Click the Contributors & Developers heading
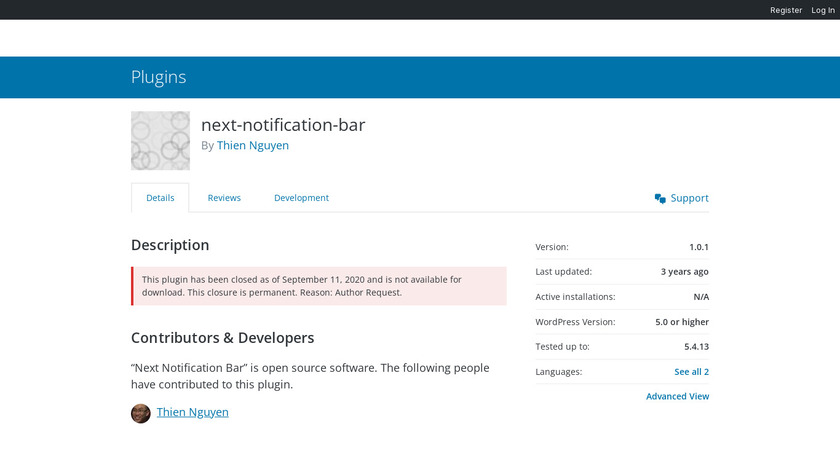Screen dimensions: 840x472 point(222,338)
